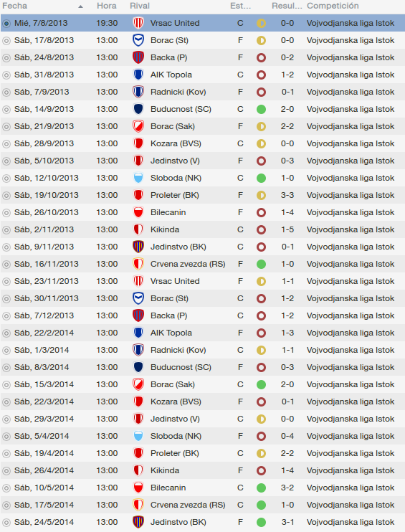Screen dimensions: 405x532
Task: Click the red loss indicator on Kikinda 1-5 row
Action: click(261, 229)
